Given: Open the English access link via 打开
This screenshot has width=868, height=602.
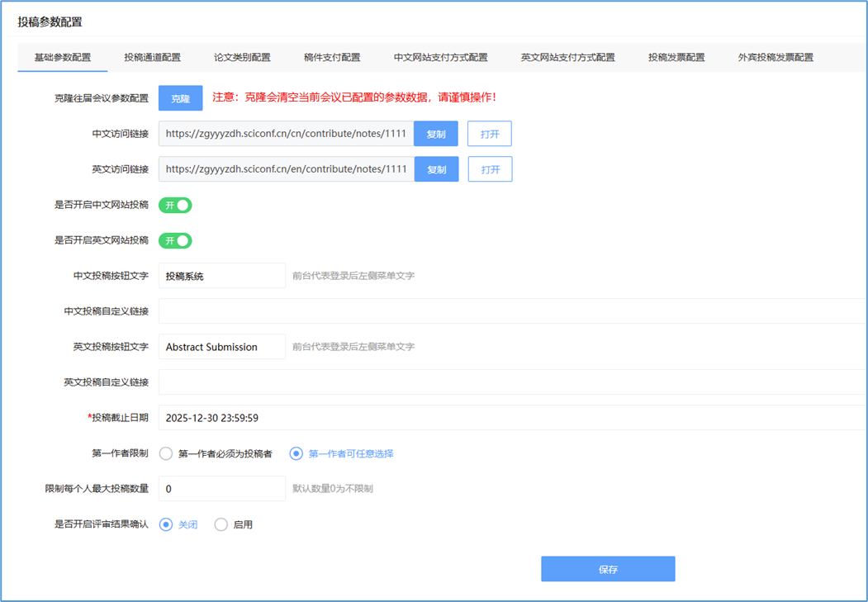Looking at the screenshot, I should point(490,169).
